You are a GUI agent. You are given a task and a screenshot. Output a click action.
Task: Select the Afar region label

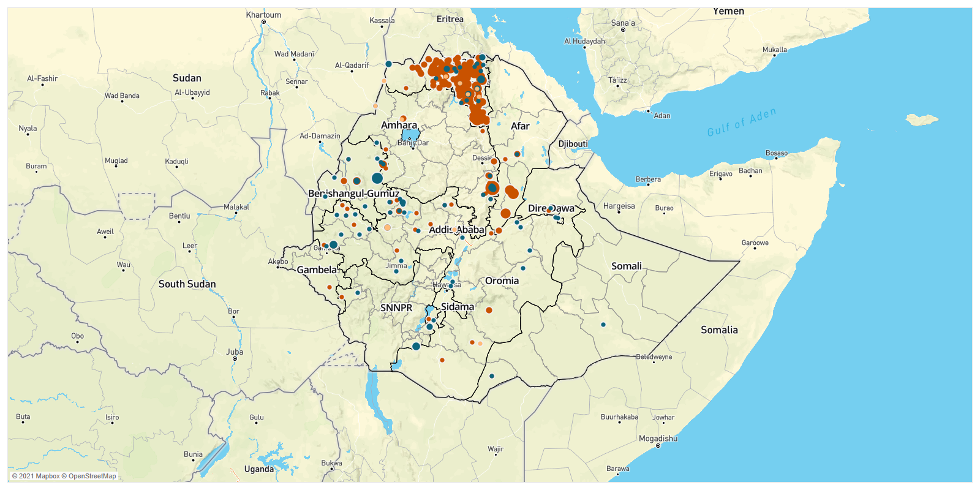pyautogui.click(x=520, y=126)
